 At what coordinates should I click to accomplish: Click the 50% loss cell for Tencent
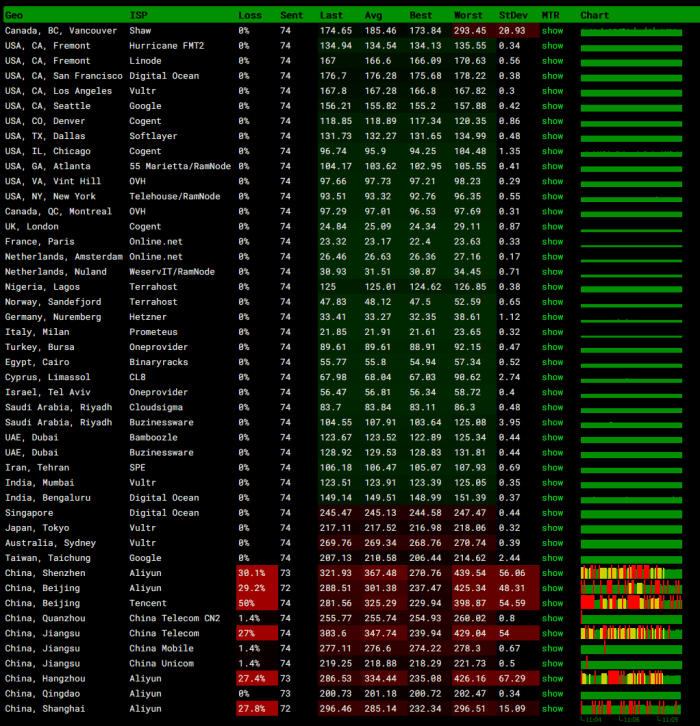(x=247, y=603)
